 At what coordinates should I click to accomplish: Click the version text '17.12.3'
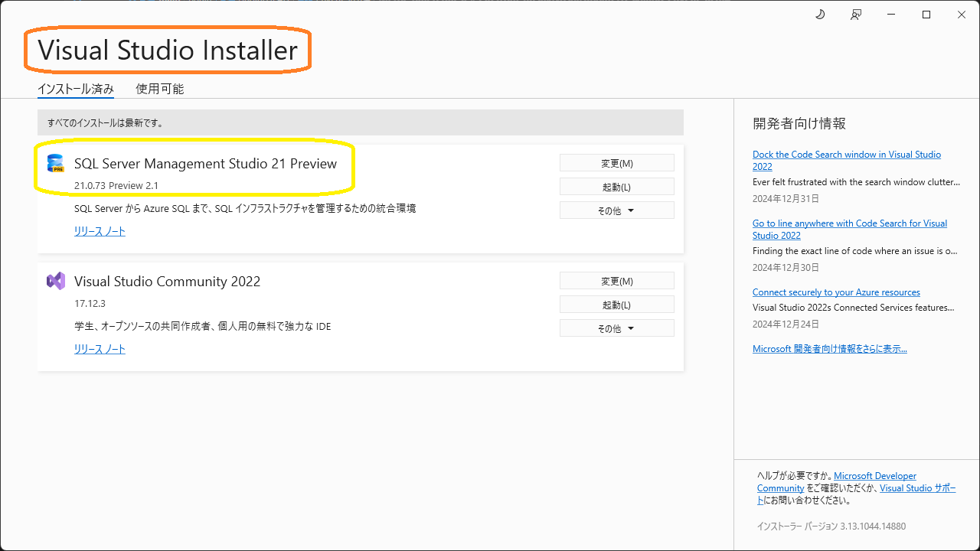click(90, 304)
